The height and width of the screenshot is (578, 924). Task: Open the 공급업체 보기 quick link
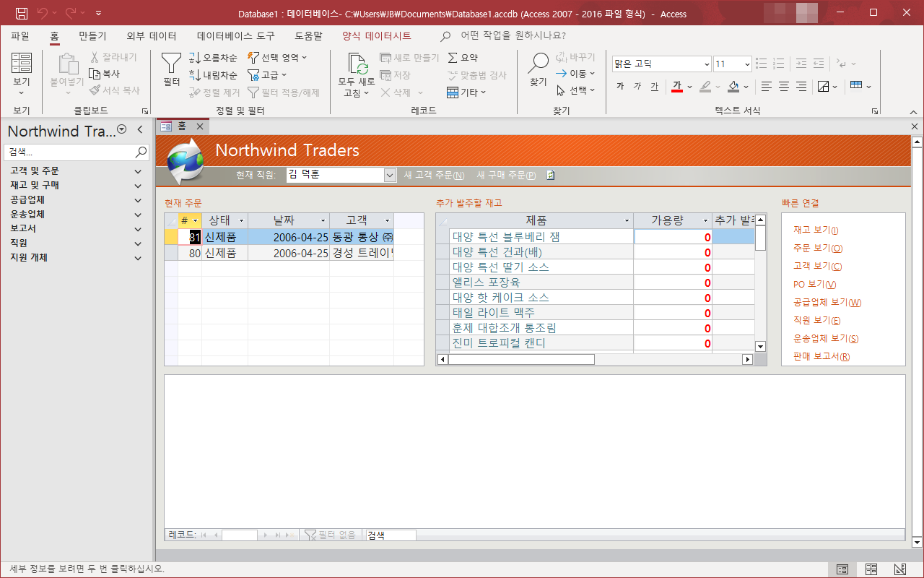pos(827,303)
